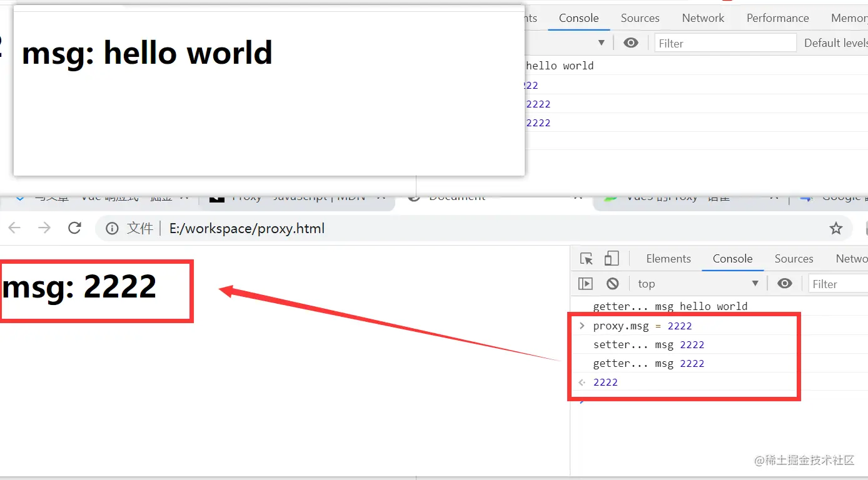This screenshot has width=868, height=480.
Task: Click the 'setter... msg 2222' console line
Action: [x=648, y=344]
